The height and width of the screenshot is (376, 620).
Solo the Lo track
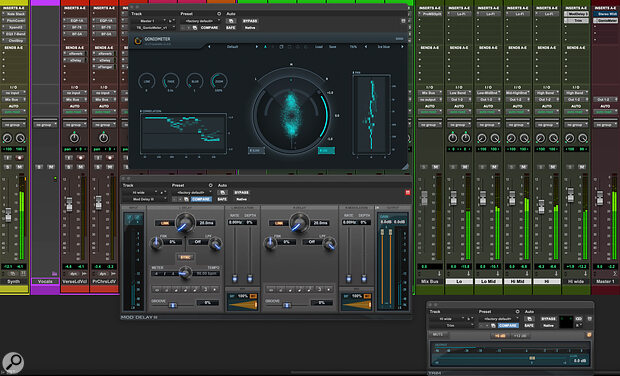point(453,167)
